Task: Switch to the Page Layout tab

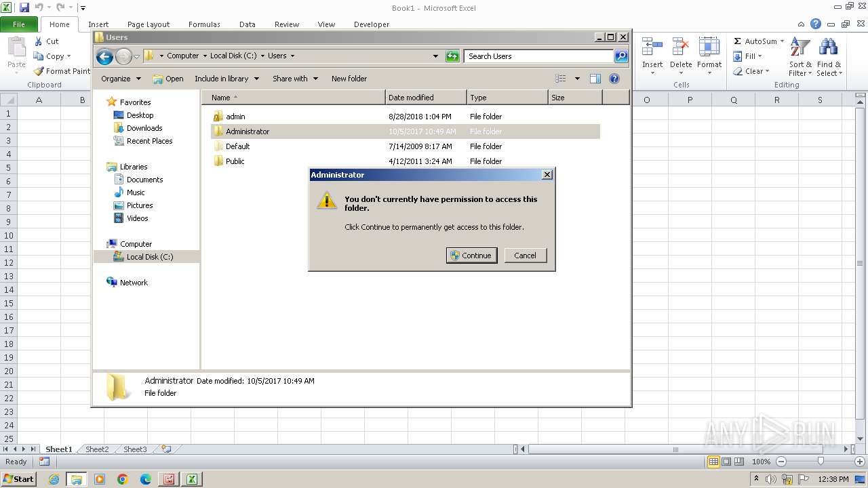Action: tap(149, 24)
